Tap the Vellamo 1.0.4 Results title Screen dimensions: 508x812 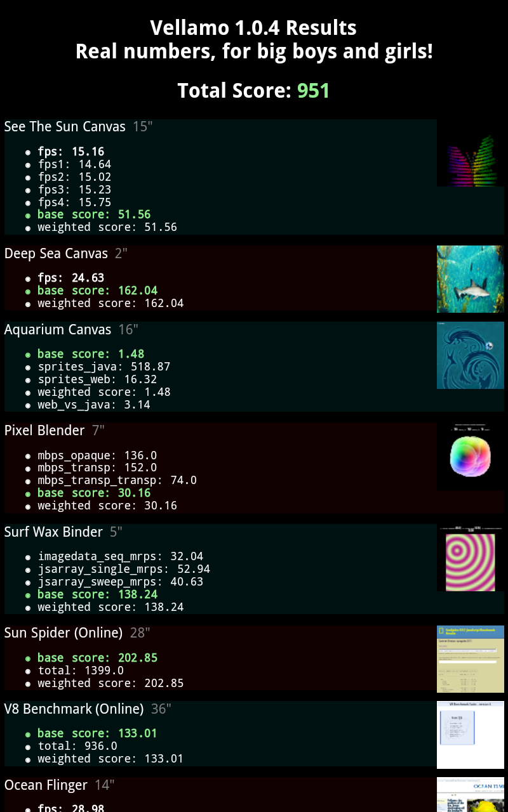click(x=253, y=28)
